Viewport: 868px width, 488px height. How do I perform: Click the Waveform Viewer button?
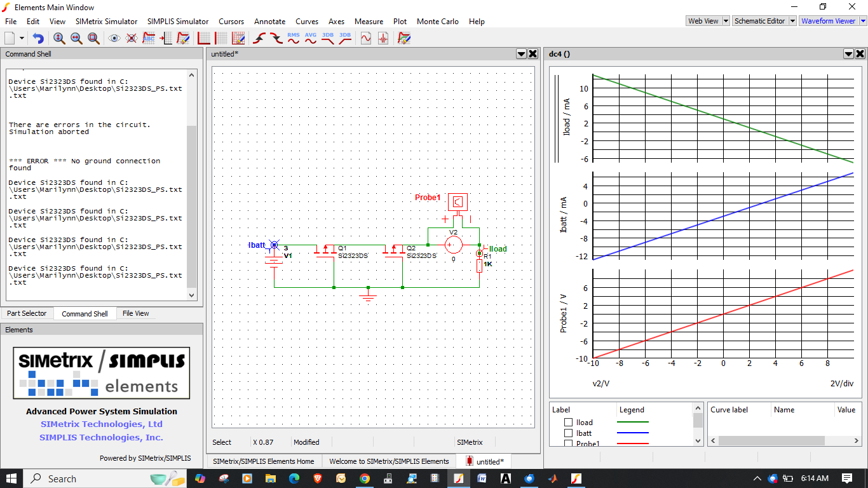pos(828,21)
